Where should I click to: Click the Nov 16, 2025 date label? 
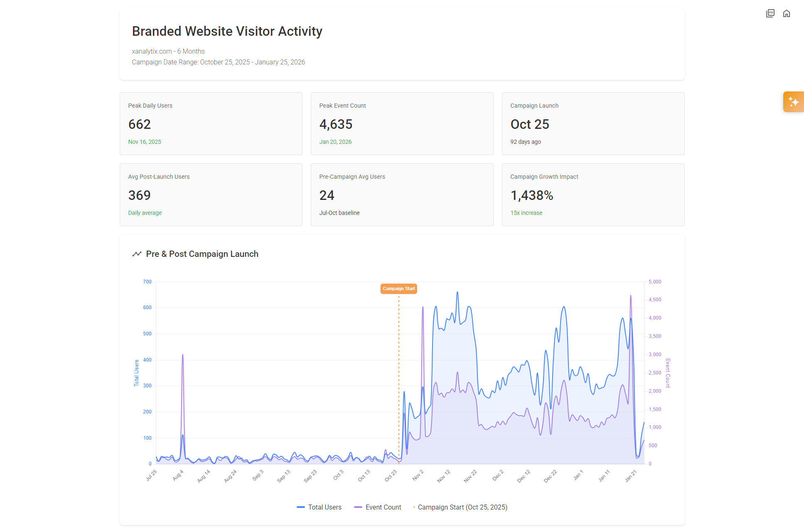pos(145,141)
